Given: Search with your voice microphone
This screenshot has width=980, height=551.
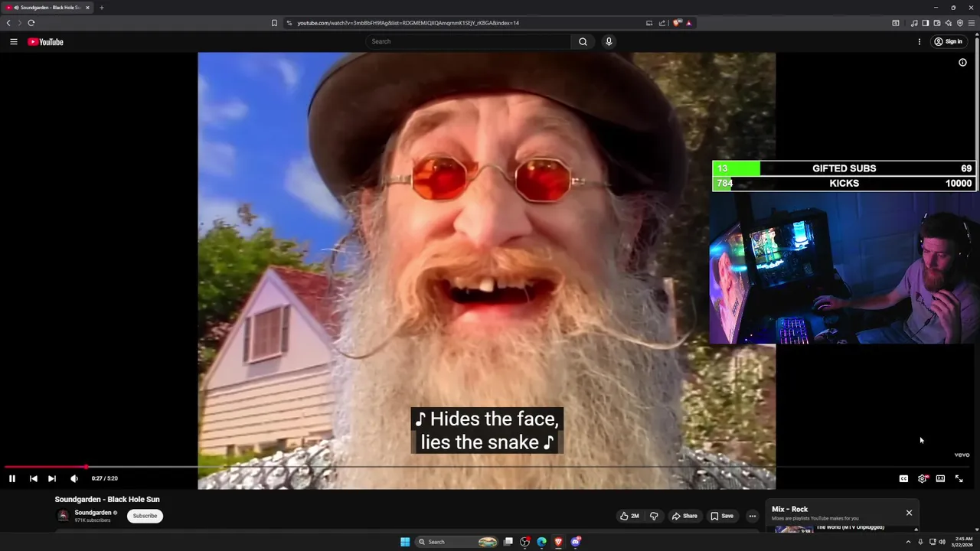Looking at the screenshot, I should pyautogui.click(x=609, y=41).
